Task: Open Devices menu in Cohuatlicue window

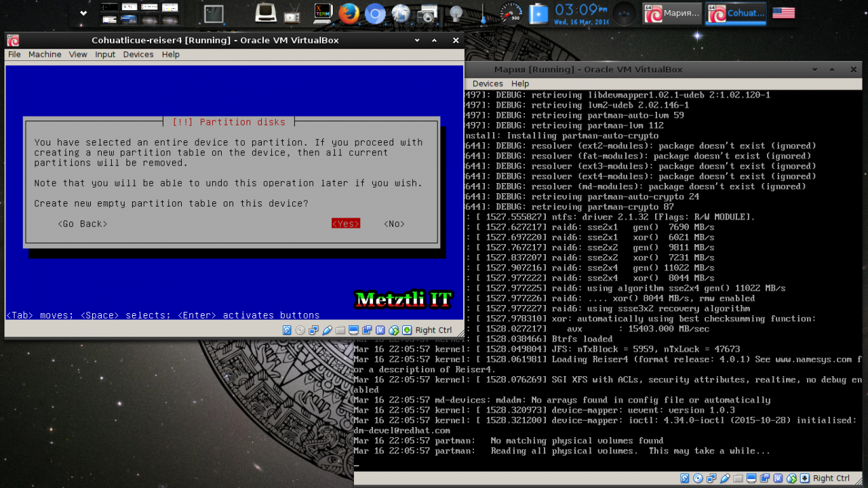Action: pos(138,54)
